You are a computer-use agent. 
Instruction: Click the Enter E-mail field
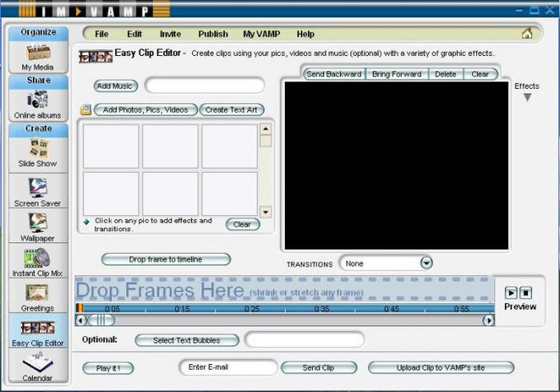(228, 367)
